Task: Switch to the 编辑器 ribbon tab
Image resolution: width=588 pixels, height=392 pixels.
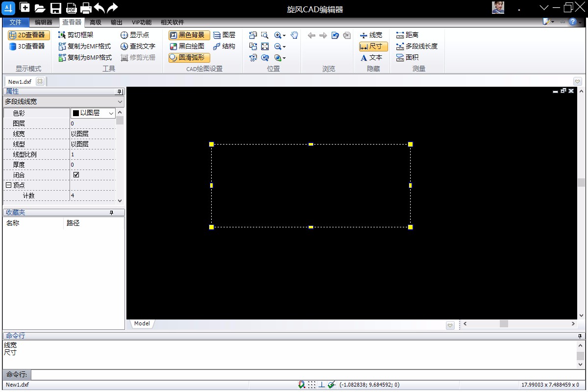Action: pyautogui.click(x=43, y=23)
